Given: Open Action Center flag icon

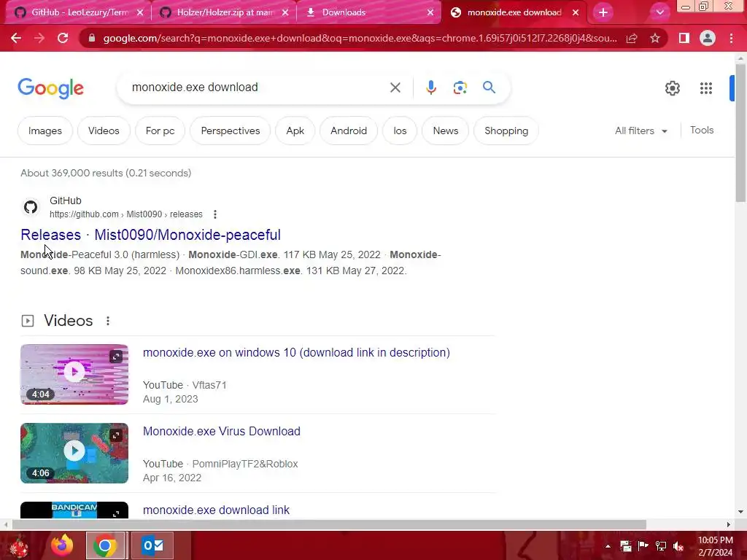Looking at the screenshot, I should click(643, 546).
